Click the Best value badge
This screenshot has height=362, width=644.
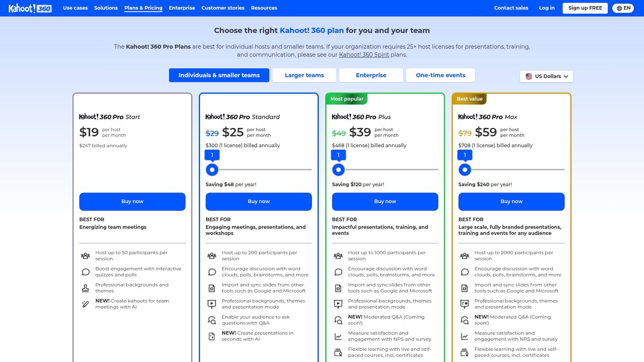469,99
